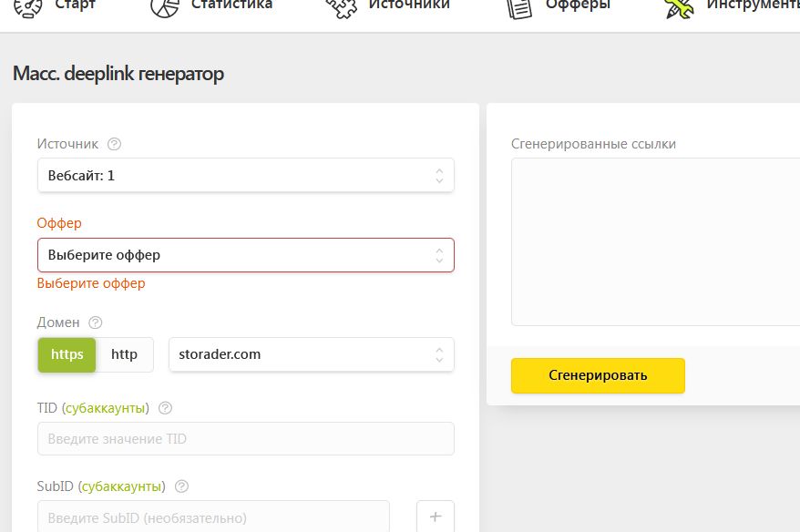Click the Инструменты tools icon
800x532 pixels.
click(x=680, y=9)
